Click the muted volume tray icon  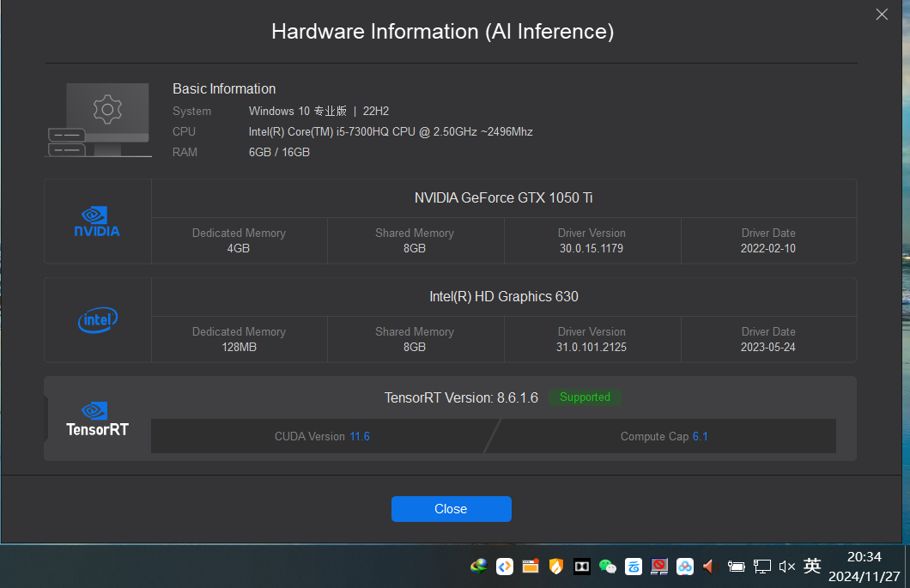(x=787, y=567)
